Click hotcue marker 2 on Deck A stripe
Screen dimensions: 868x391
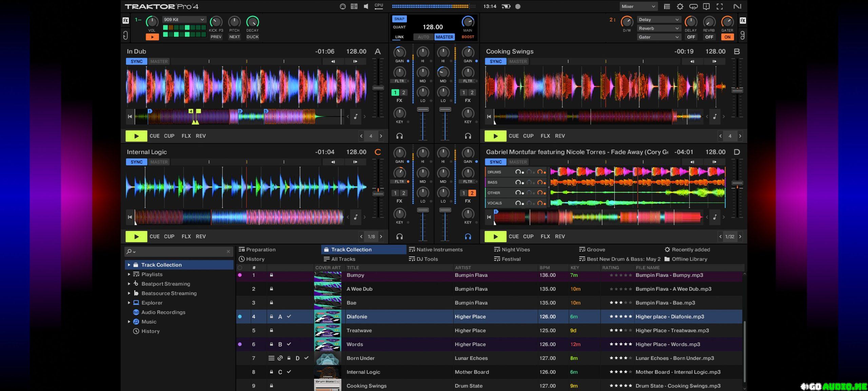coord(240,111)
